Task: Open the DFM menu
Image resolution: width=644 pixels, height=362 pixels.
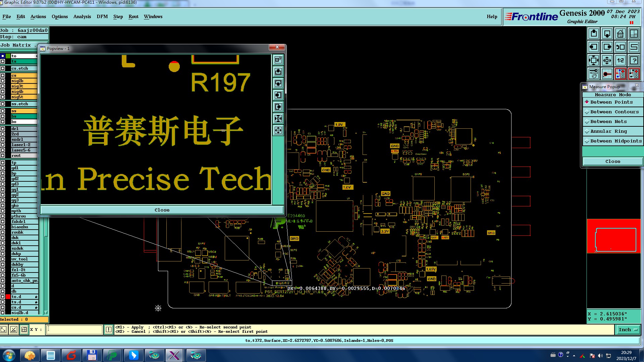Action: (102, 17)
